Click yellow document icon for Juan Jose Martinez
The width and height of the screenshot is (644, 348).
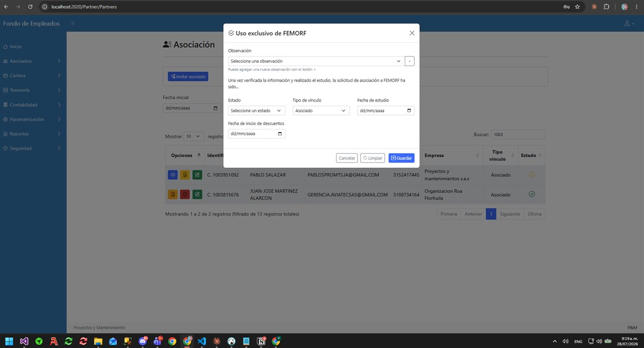pos(173,194)
